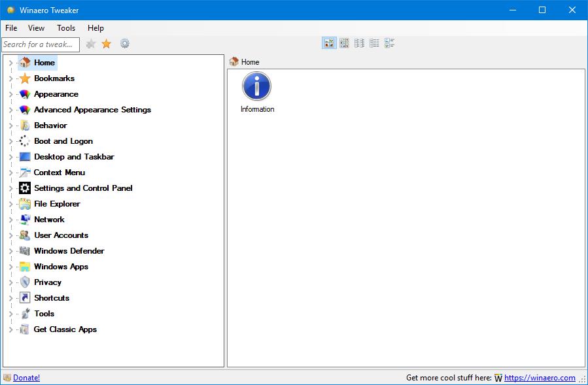Click the Windows Apps icon
The width and height of the screenshot is (588, 385).
[x=25, y=267]
